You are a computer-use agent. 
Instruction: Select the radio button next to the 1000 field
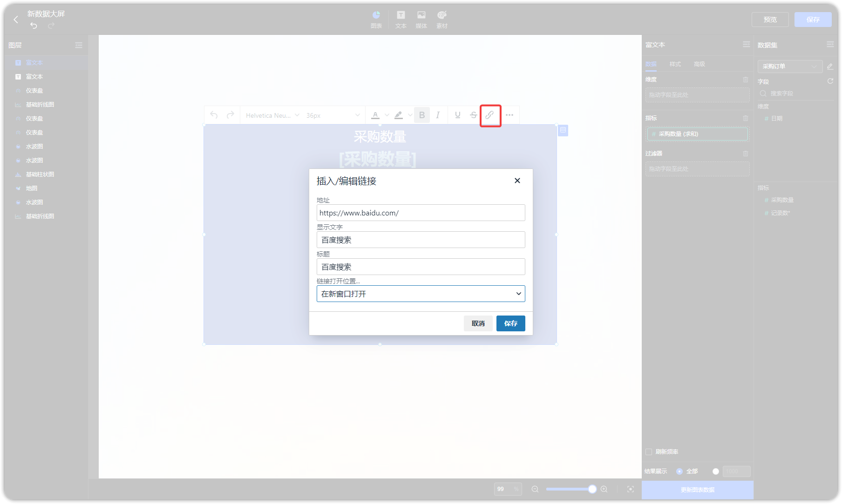click(716, 471)
